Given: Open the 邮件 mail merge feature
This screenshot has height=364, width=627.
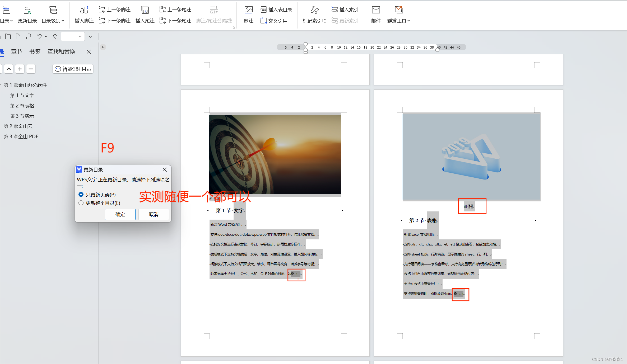Looking at the screenshot, I should pos(376,15).
